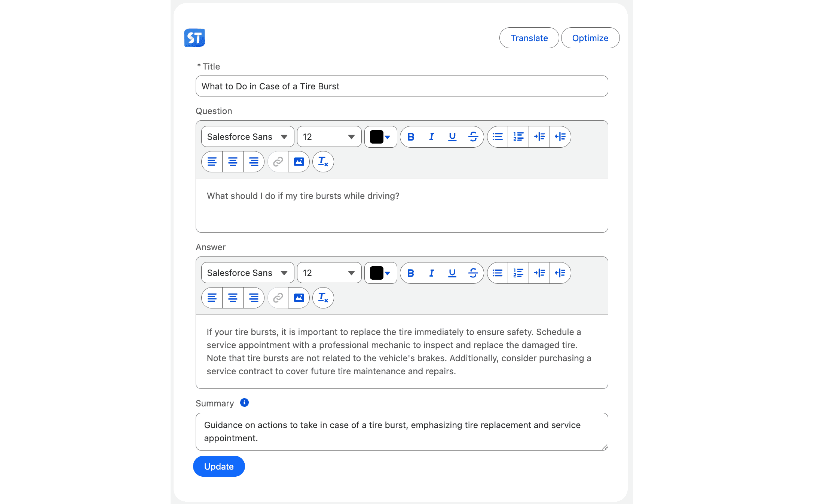
Task: Click the link icon in Answer editor
Action: [x=278, y=298]
